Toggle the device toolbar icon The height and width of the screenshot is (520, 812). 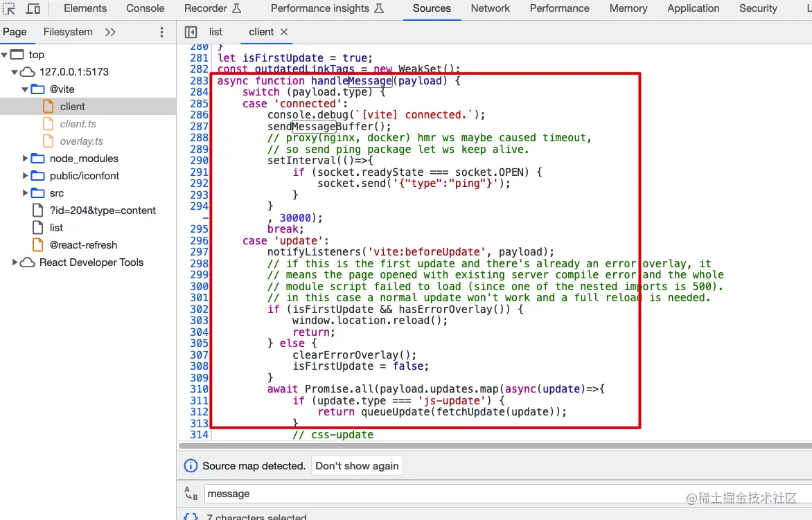33,8
